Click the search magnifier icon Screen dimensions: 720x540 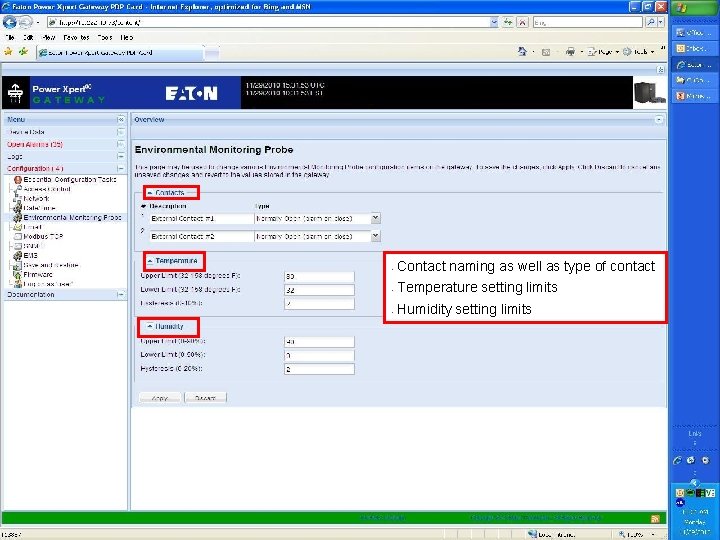point(650,22)
